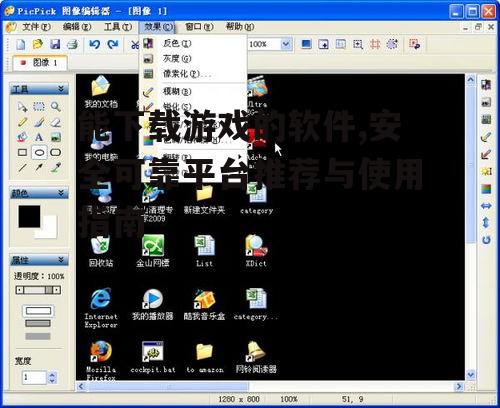Open the 帮助(H) menu

tap(240, 27)
